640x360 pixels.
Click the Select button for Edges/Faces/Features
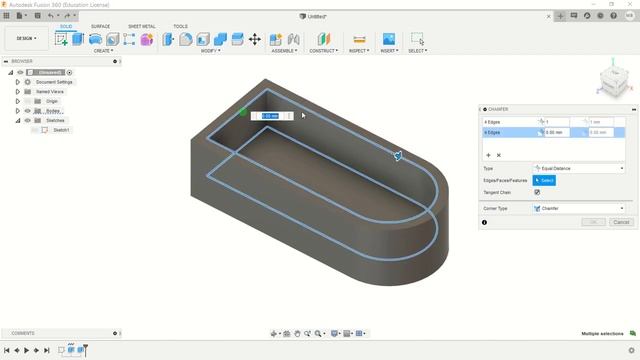tap(544, 180)
